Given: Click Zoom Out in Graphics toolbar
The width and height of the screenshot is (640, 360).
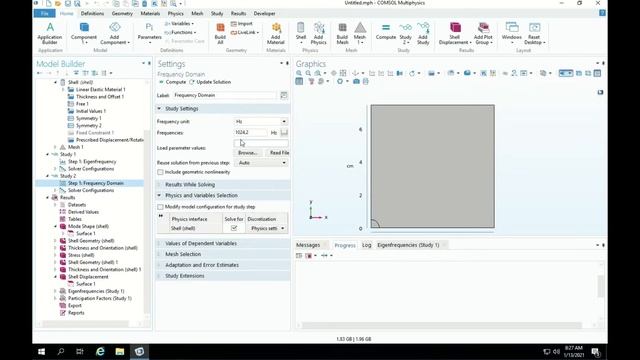Looking at the screenshot, I should [x=308, y=73].
